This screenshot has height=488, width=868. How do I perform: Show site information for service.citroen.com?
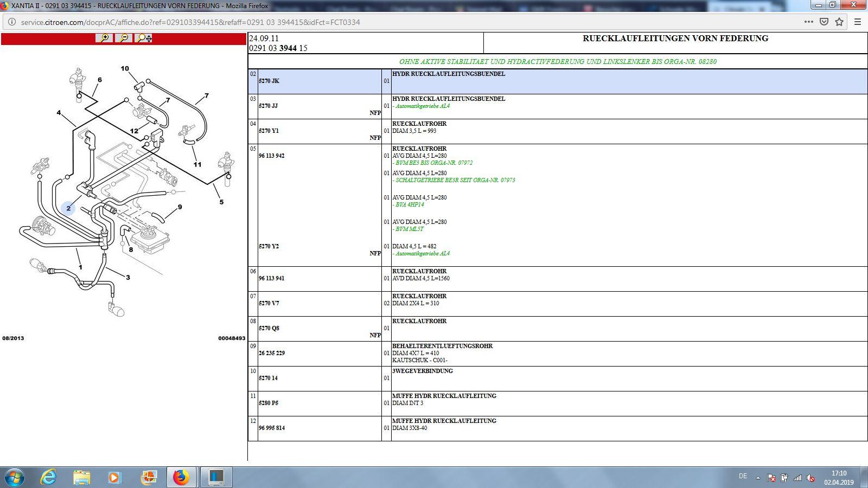12,22
